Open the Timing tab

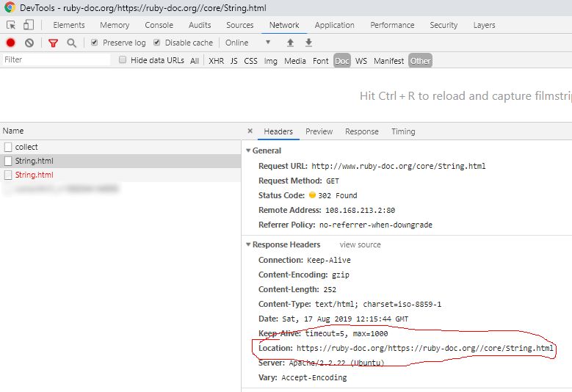403,131
